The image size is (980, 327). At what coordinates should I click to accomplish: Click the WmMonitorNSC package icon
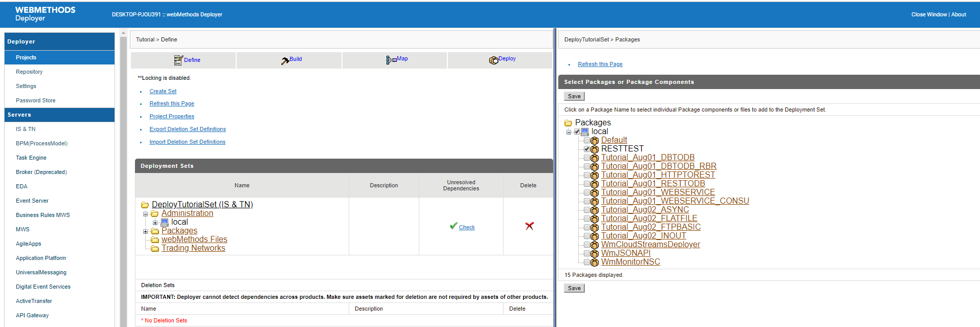tap(595, 263)
